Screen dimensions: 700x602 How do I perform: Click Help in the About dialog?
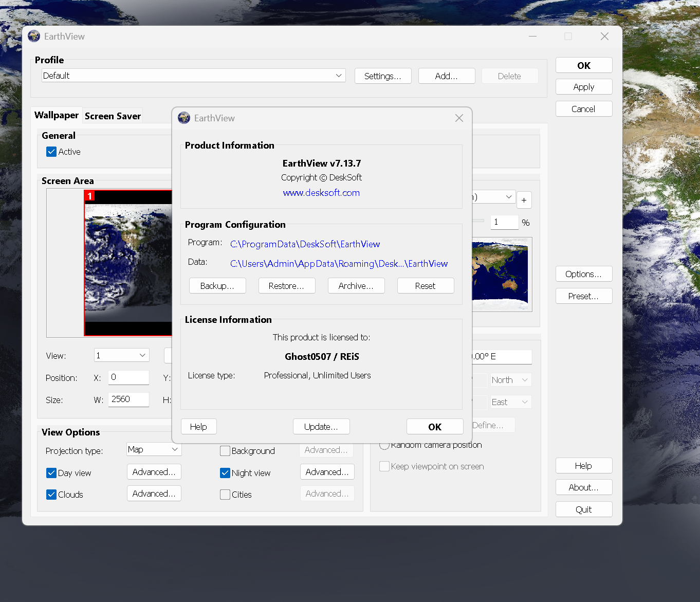(x=198, y=427)
